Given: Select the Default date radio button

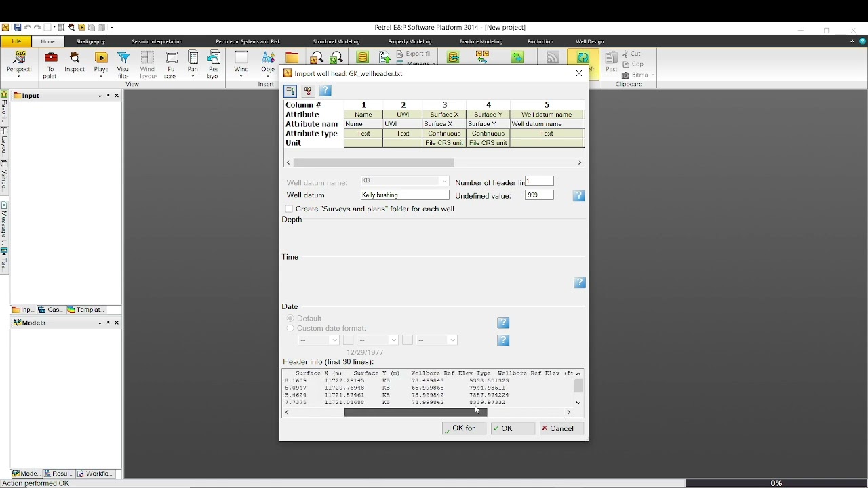Looking at the screenshot, I should click(x=290, y=318).
